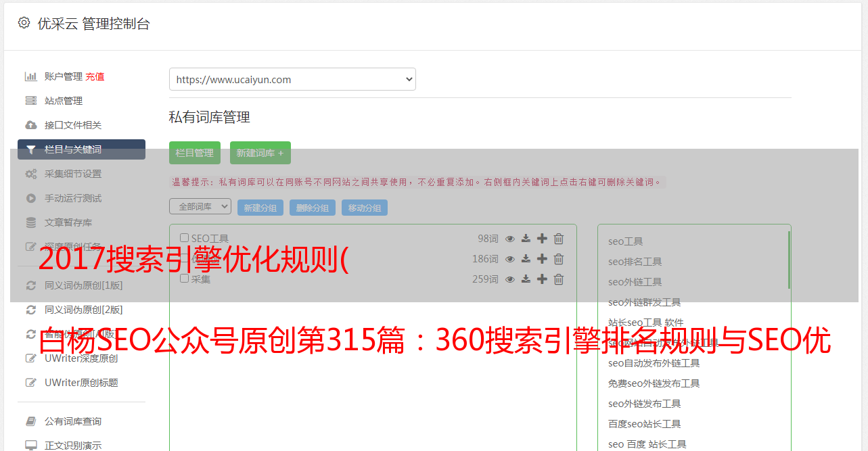Open 接口文件相关 in the sidebar
Image resolution: width=868 pixels, height=451 pixels.
pos(73,125)
